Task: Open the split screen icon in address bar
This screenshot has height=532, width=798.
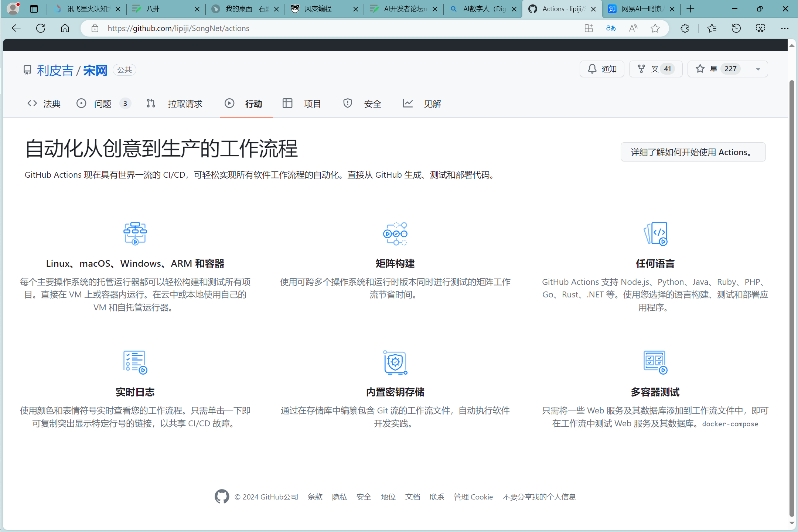Action: coord(589,28)
